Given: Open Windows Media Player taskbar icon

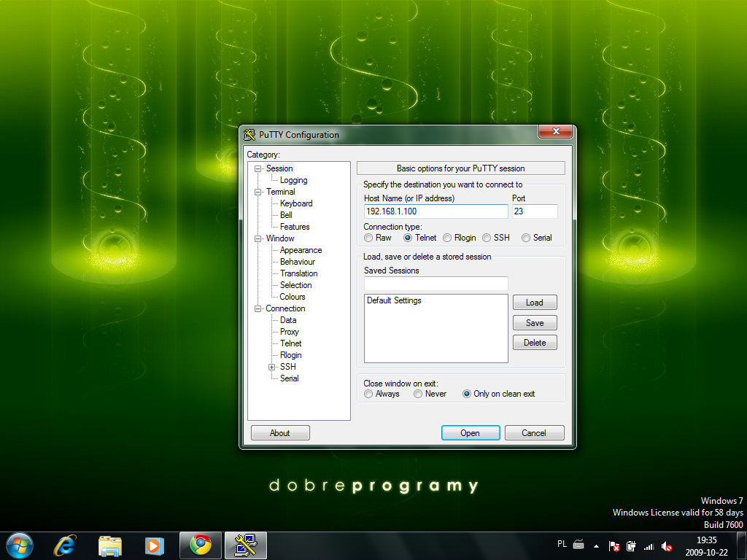Looking at the screenshot, I should coord(155,545).
